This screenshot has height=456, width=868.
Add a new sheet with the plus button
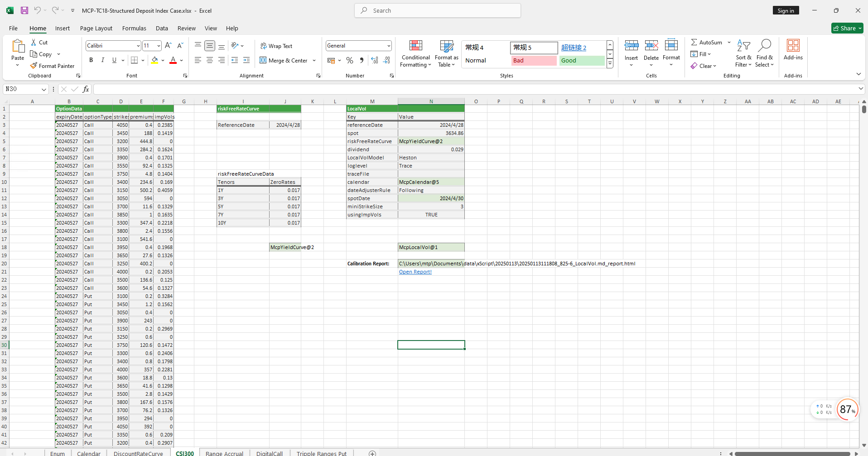[x=372, y=453]
